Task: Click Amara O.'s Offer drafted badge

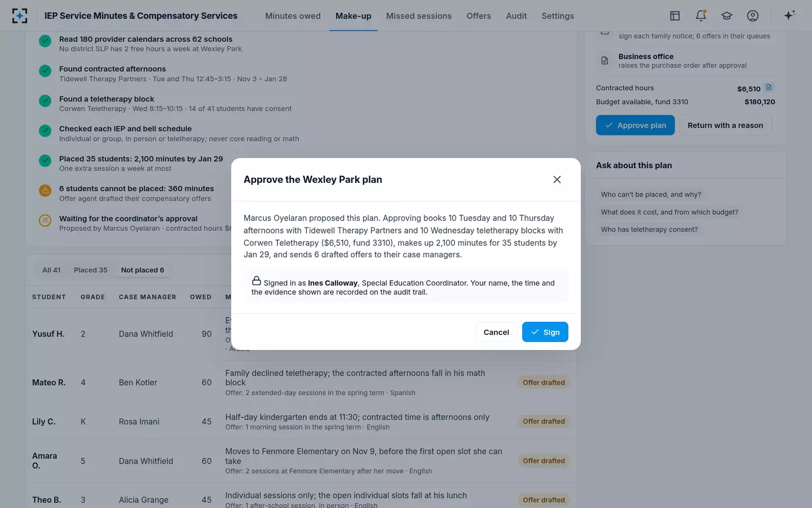Action: [544, 461]
